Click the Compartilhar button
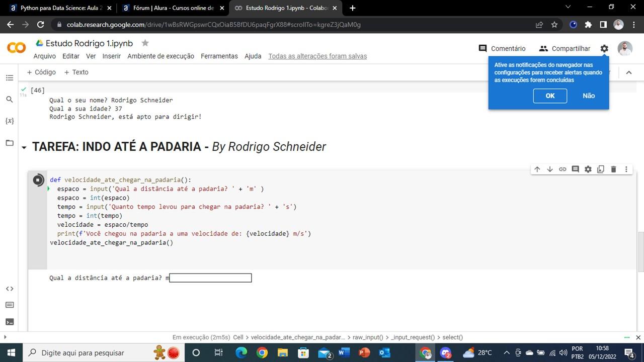The height and width of the screenshot is (362, 644). click(565, 48)
